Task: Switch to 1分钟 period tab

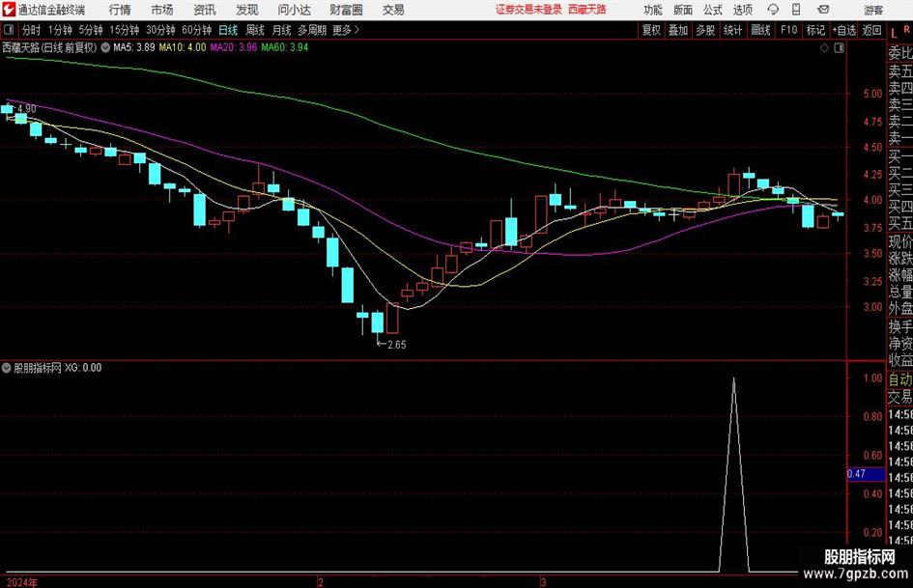Action: [60, 30]
